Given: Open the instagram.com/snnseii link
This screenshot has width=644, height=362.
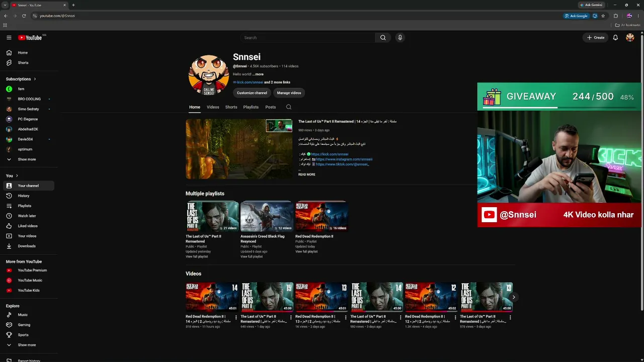Looking at the screenshot, I should tap(344, 159).
